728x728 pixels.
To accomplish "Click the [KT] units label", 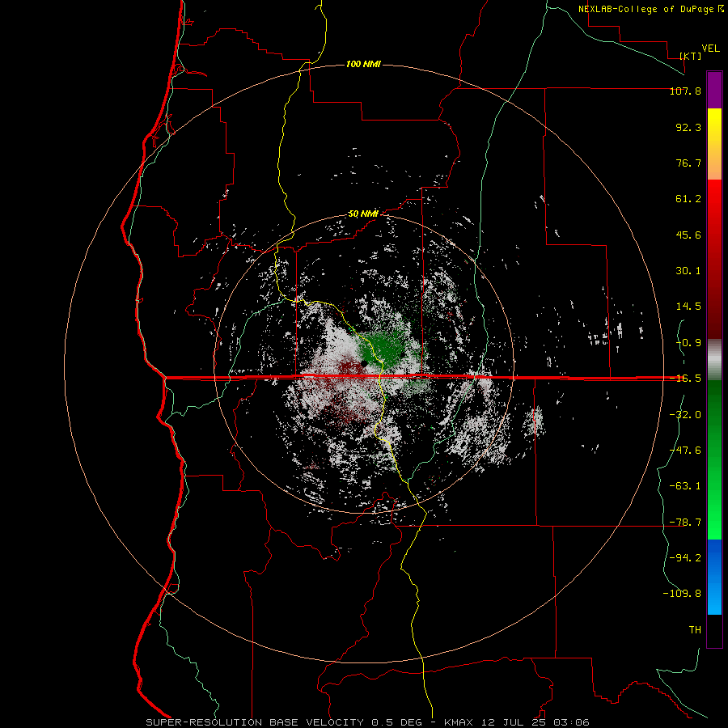I will pyautogui.click(x=691, y=56).
